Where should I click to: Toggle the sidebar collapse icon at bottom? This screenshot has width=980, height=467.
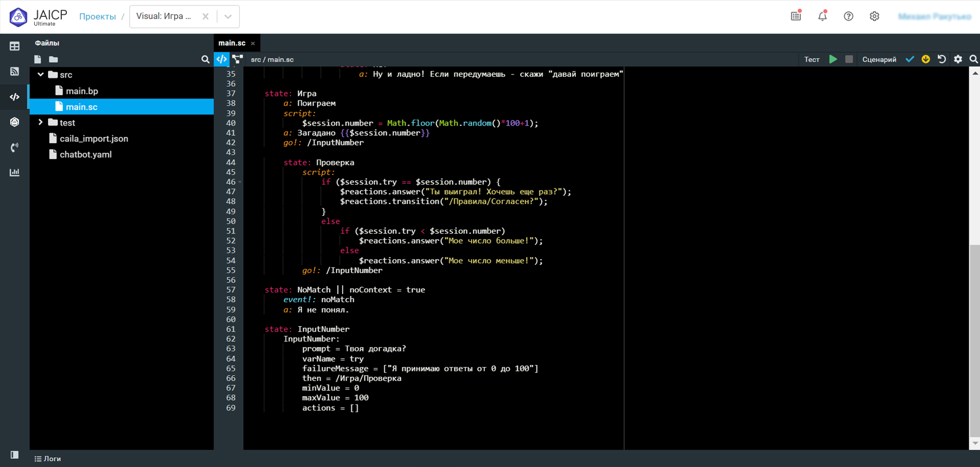click(x=15, y=455)
